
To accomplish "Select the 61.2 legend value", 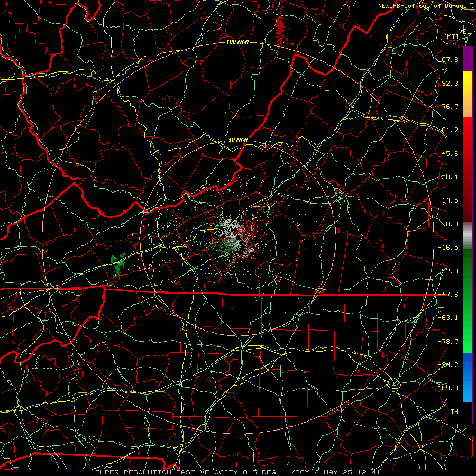I will point(450,130).
